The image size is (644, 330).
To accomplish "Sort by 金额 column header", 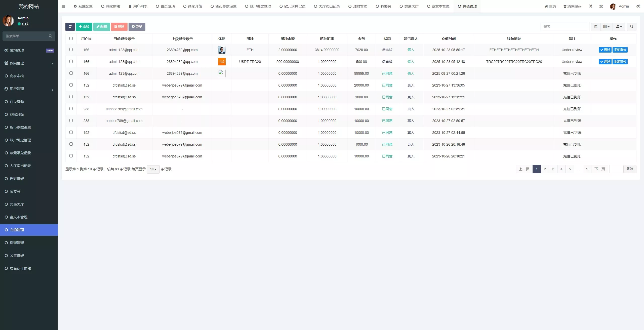I will coord(361,39).
